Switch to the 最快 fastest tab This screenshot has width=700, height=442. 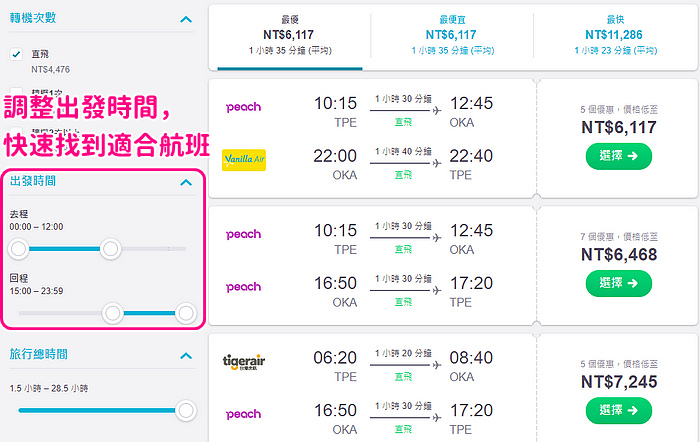point(615,35)
